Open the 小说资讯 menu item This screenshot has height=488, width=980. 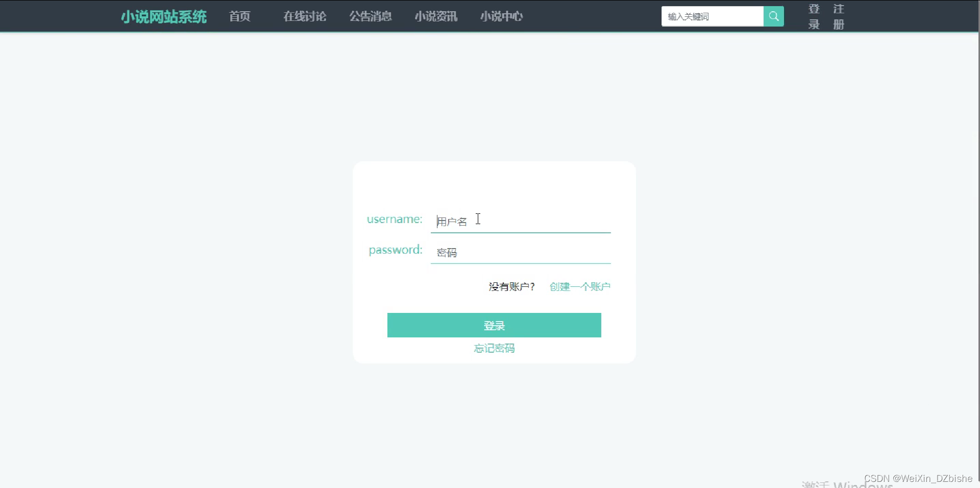[x=435, y=16]
